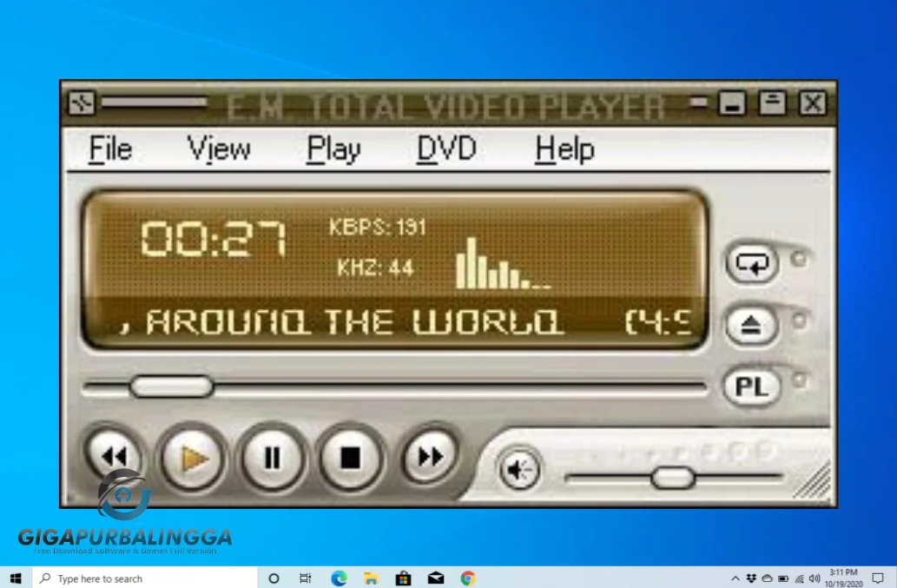This screenshot has width=897, height=588.
Task: Click the audio spectrum visualizer
Action: tap(504, 263)
